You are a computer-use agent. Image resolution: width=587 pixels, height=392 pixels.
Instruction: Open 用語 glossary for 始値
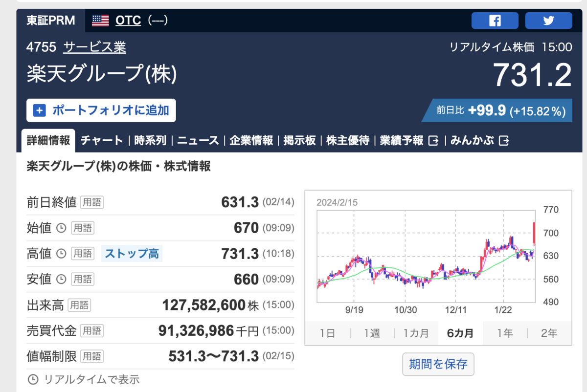pyautogui.click(x=83, y=228)
